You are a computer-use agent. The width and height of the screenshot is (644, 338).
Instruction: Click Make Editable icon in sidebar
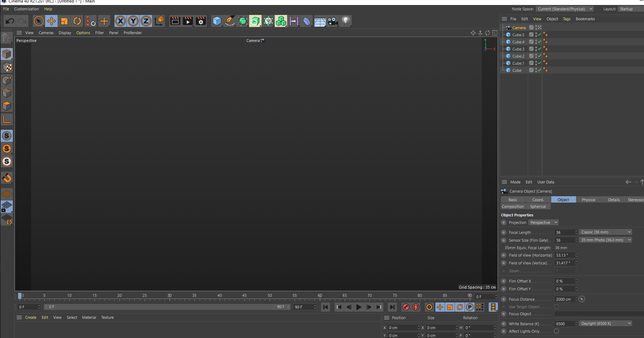7,38
